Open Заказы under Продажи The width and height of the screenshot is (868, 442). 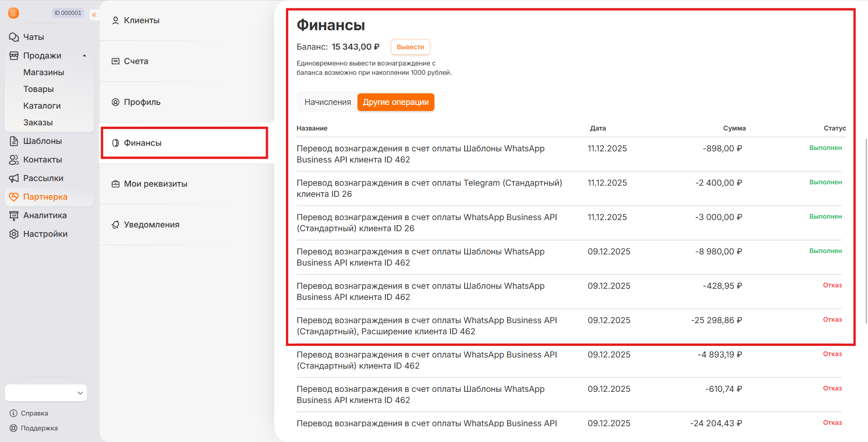coord(38,123)
